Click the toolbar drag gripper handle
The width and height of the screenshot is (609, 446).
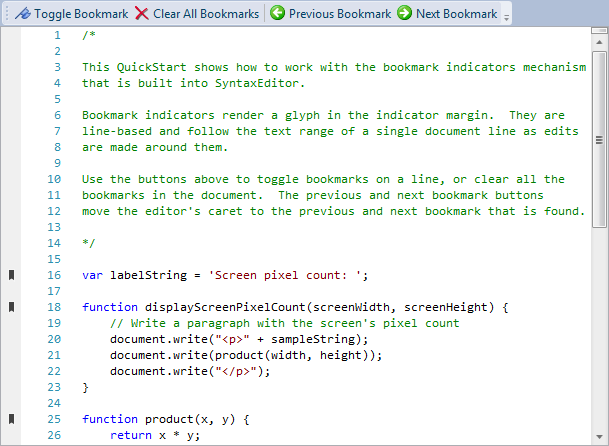(x=7, y=14)
